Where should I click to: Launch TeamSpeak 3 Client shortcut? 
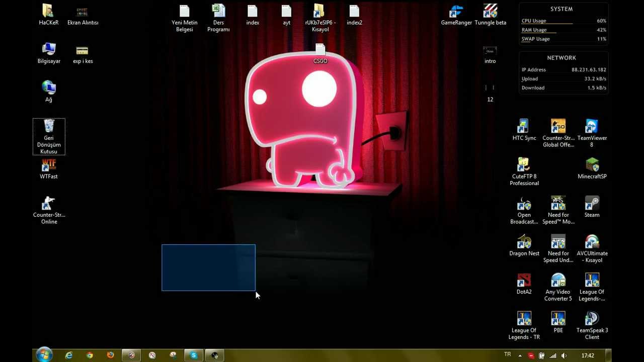[x=592, y=326]
